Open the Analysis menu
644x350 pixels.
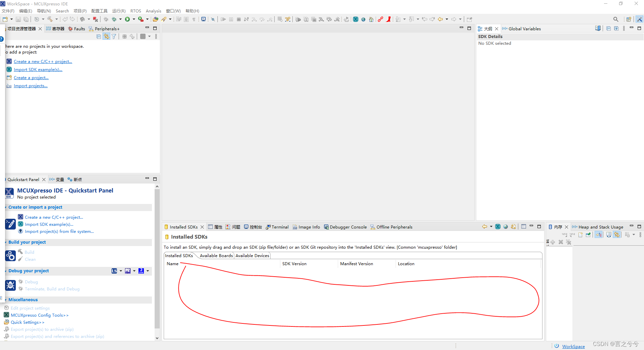tap(153, 11)
